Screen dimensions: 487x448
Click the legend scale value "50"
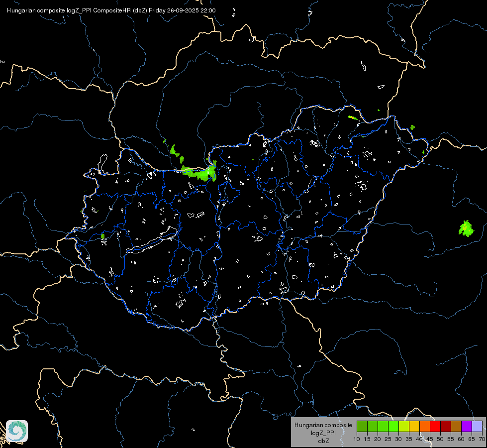coord(440,440)
